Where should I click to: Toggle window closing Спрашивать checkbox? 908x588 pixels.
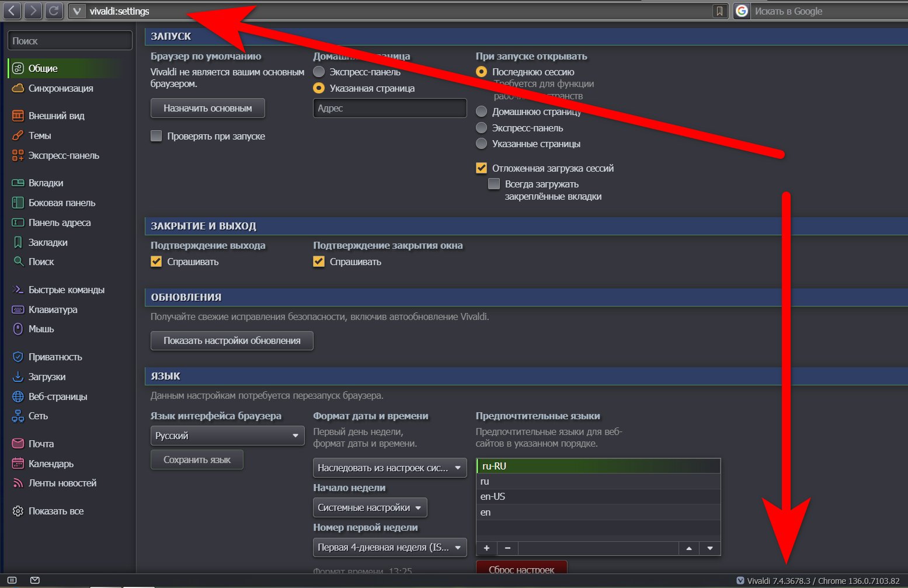click(x=319, y=262)
